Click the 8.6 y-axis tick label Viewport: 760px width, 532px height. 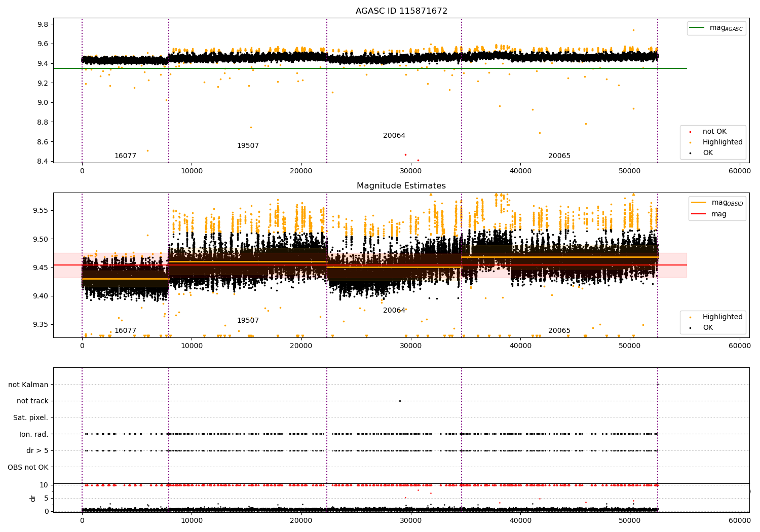(x=43, y=142)
